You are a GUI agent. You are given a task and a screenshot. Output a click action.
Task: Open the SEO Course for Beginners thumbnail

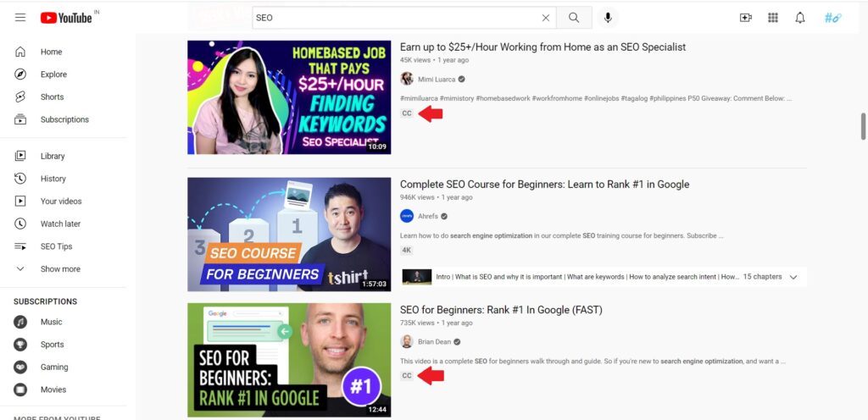point(289,235)
